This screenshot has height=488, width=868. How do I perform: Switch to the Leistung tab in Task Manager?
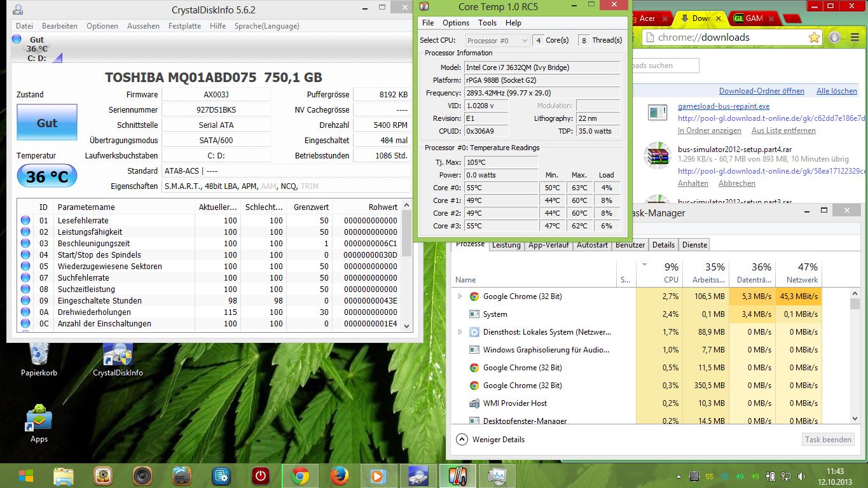tap(506, 245)
